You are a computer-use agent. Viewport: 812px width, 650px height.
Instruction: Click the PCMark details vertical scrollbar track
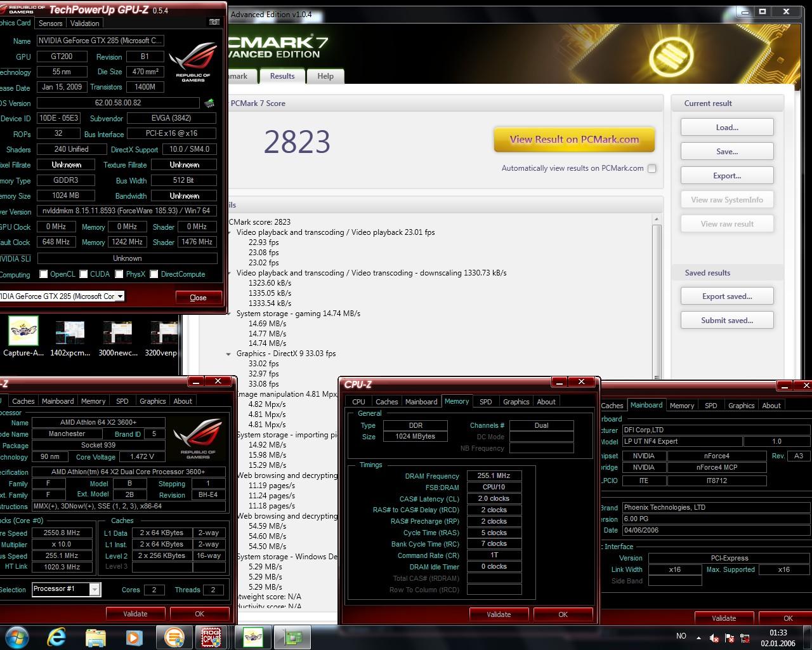(657, 301)
